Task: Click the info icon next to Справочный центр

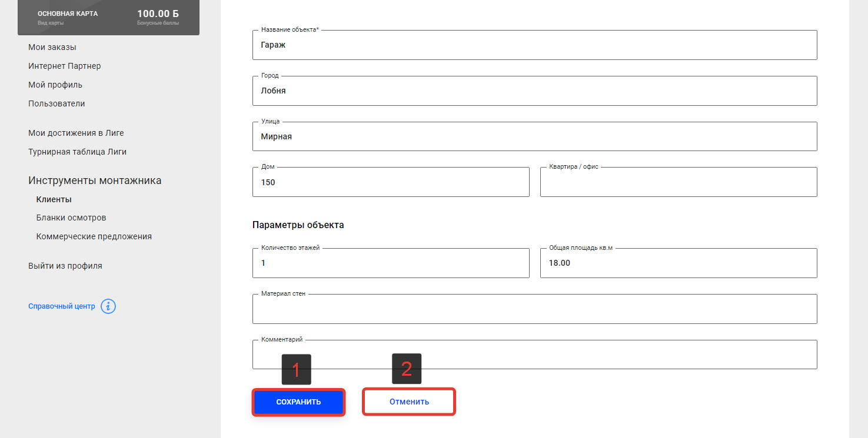Action: pyautogui.click(x=108, y=306)
